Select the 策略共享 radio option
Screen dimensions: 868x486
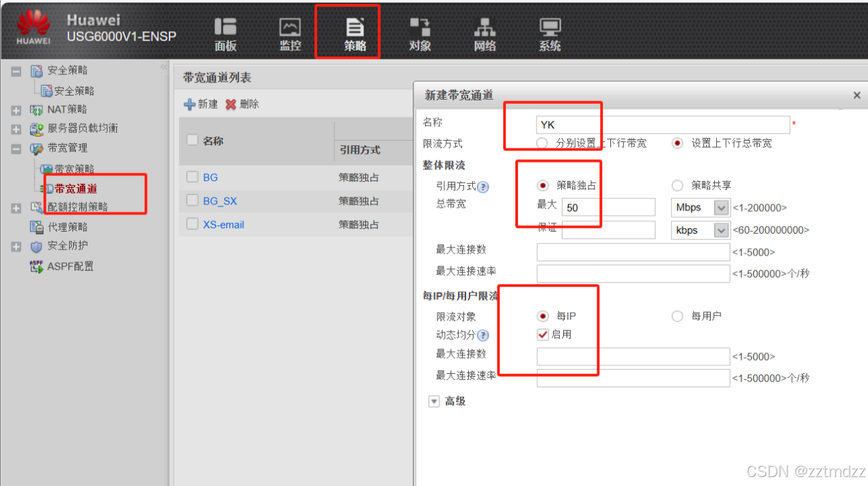(678, 185)
